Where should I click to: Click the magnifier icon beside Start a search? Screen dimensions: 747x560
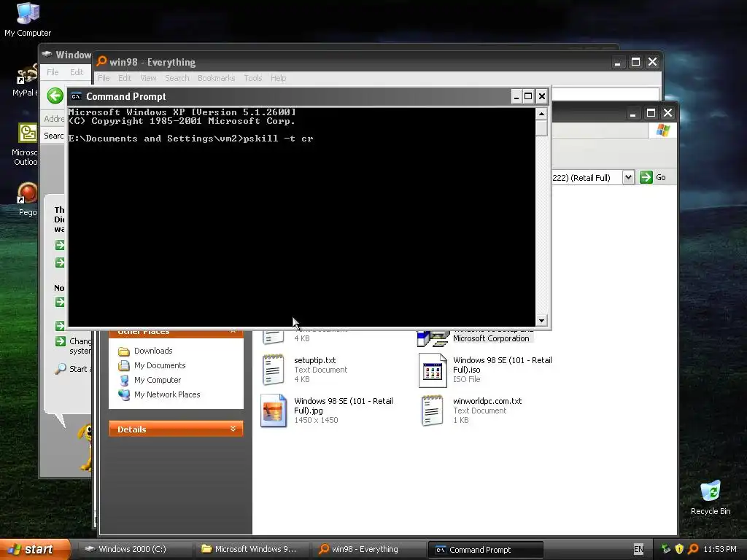click(61, 368)
